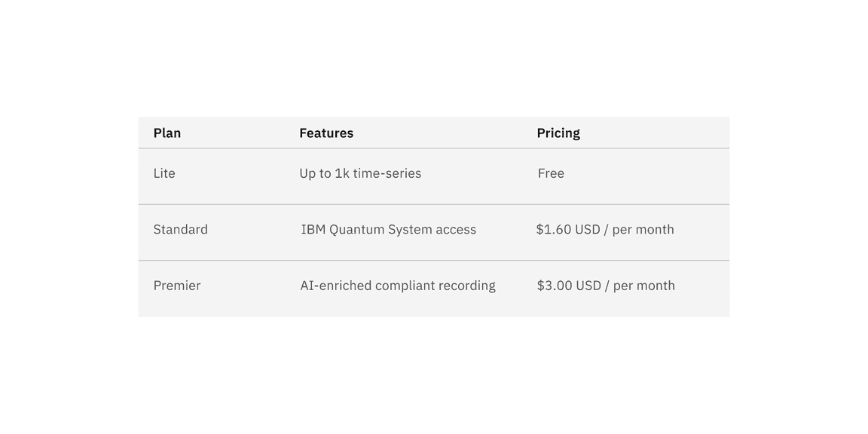Select the 'IBM Quantum System access' cell
Image resolution: width=868 pixels, height=434 pixels.
click(x=389, y=229)
